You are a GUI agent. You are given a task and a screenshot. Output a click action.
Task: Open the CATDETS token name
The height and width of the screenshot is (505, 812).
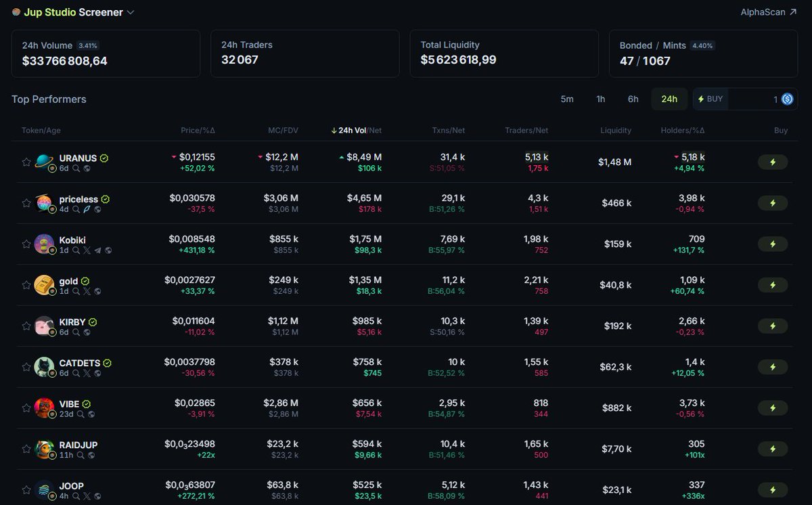click(x=80, y=364)
